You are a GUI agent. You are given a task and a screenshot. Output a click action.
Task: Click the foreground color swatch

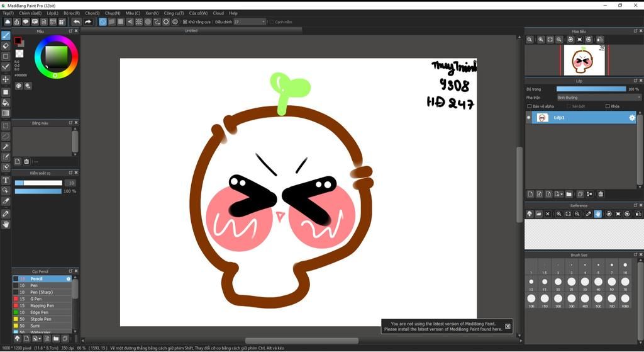pyautogui.click(x=18, y=41)
